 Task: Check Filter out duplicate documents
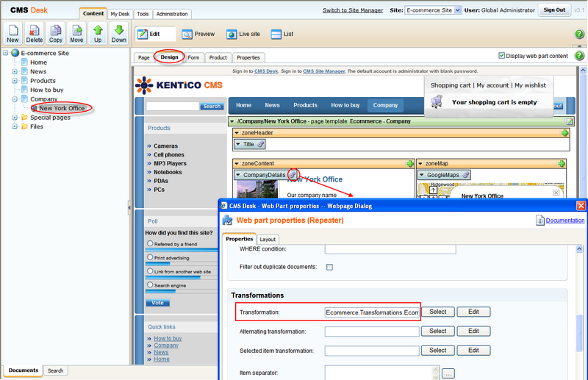pyautogui.click(x=329, y=267)
